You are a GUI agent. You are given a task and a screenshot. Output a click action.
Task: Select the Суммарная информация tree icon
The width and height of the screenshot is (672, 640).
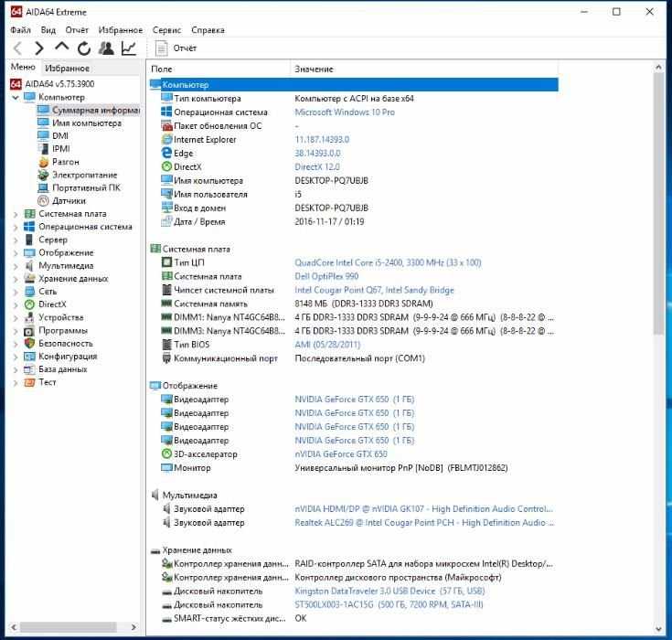[43, 110]
